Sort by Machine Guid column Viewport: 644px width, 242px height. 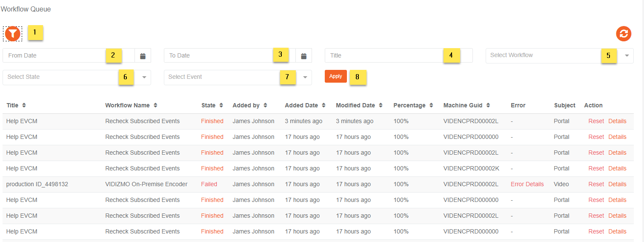point(488,105)
